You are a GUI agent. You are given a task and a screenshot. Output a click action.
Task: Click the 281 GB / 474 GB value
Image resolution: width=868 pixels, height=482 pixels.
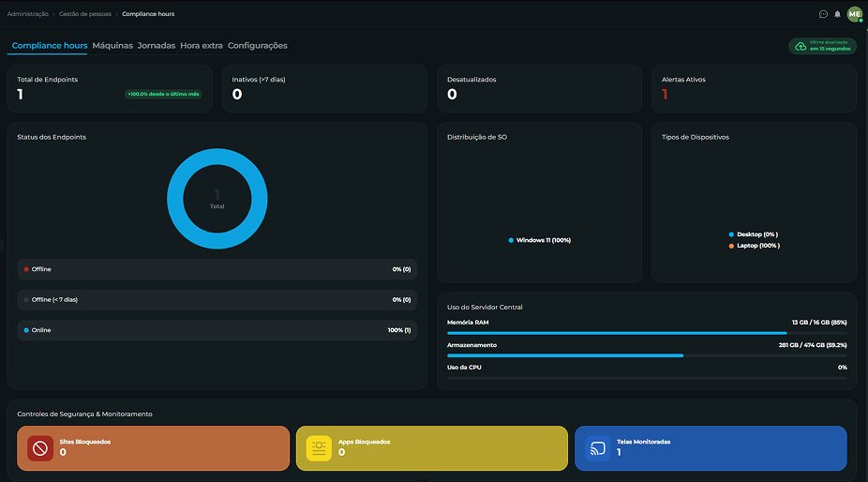point(813,345)
